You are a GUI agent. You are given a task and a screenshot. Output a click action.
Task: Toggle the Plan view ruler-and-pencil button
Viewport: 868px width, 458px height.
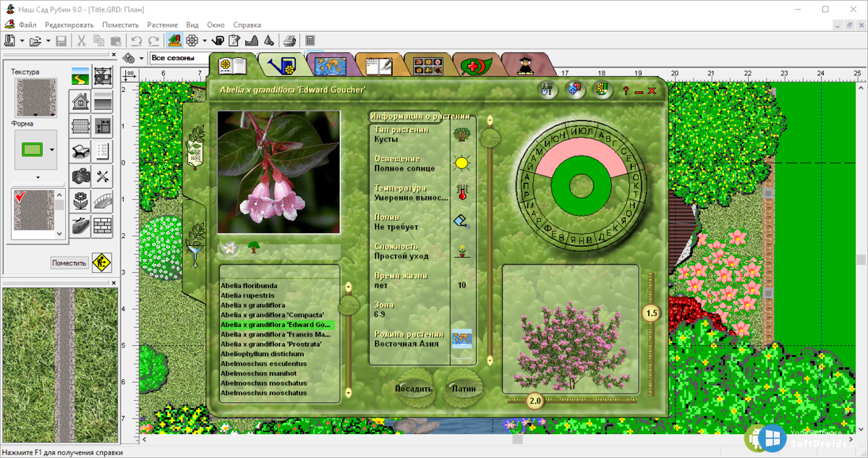coord(174,41)
